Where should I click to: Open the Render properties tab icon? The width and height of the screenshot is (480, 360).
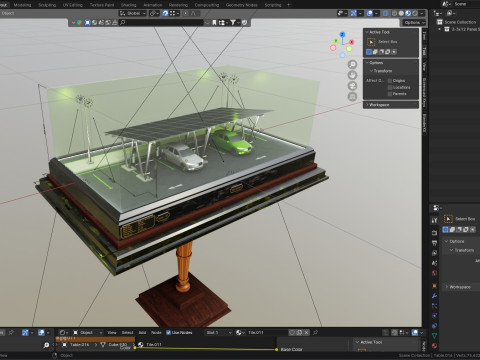click(x=434, y=233)
